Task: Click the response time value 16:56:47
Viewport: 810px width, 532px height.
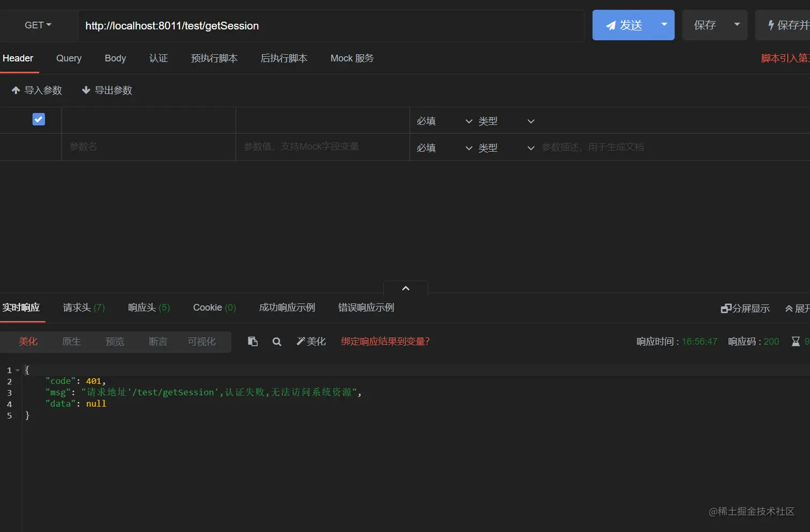Action: pos(699,341)
